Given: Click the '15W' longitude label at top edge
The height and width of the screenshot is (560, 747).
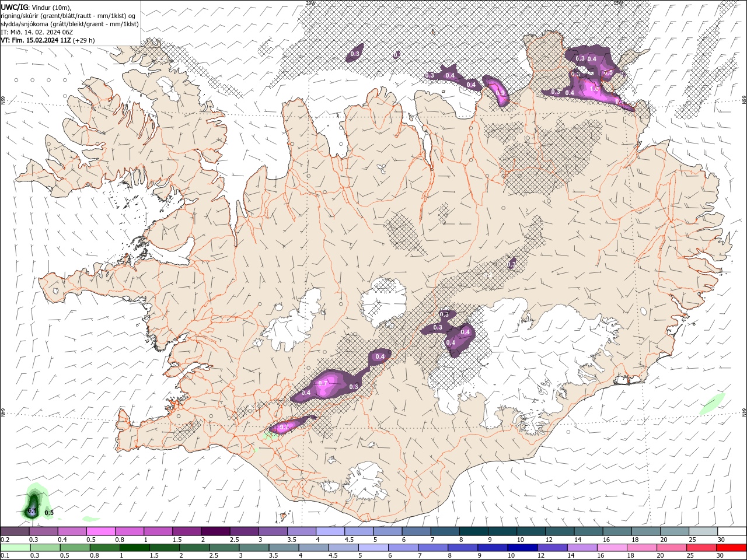Looking at the screenshot, I should (x=619, y=3).
